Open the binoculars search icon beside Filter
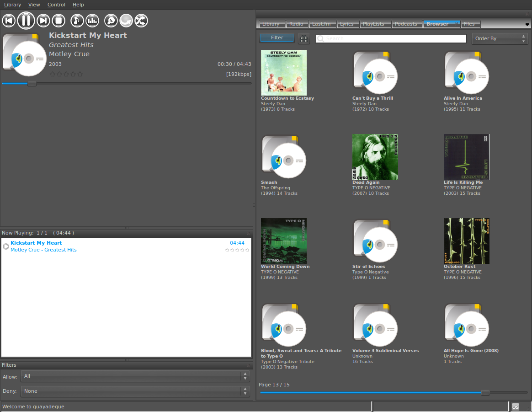The image size is (532, 412). pyautogui.click(x=303, y=38)
